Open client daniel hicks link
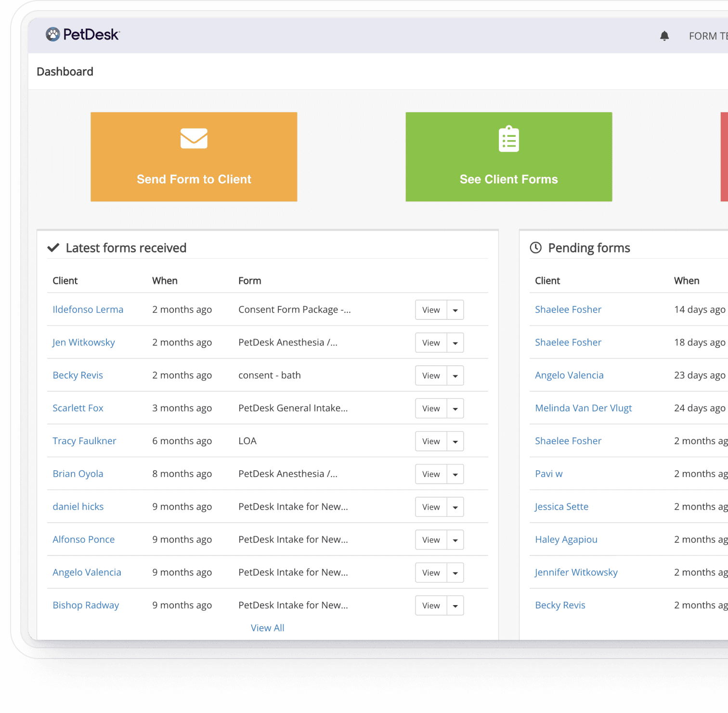 tap(78, 506)
